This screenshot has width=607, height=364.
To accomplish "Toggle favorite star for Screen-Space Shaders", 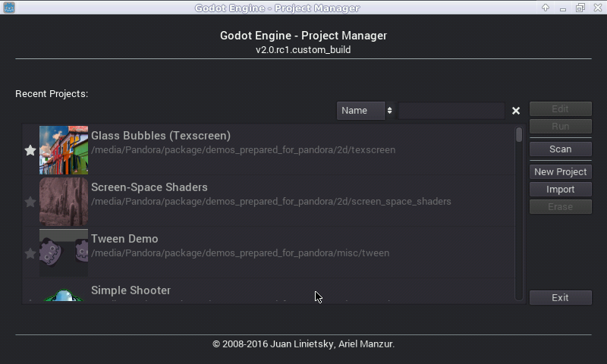I will tap(30, 202).
